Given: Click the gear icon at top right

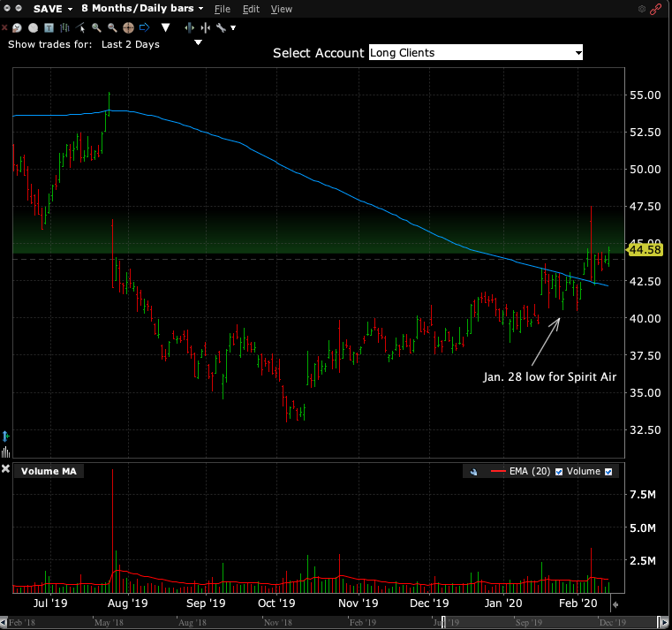Looking at the screenshot, I should click(642, 9).
